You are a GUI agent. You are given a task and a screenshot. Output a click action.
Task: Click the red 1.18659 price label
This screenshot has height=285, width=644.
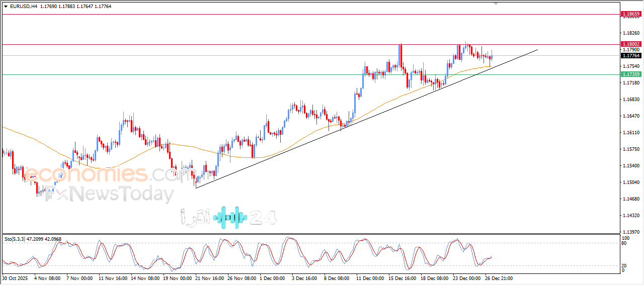630,14
